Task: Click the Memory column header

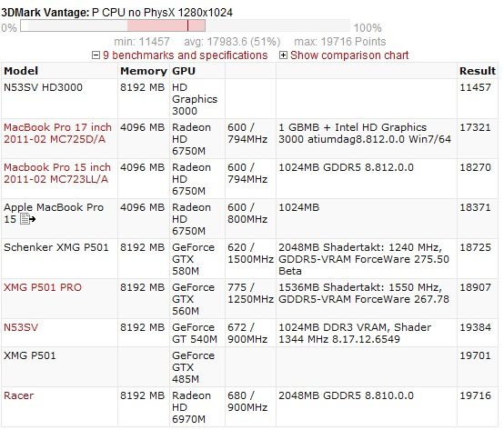Action: coord(144,71)
